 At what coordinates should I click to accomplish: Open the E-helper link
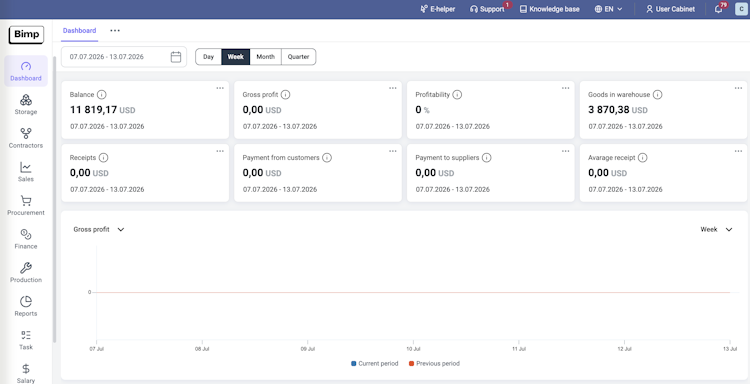click(438, 9)
